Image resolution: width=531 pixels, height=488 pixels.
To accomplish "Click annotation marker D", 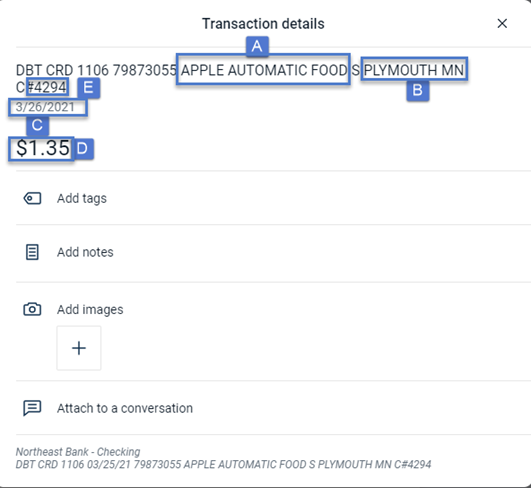I will (83, 149).
